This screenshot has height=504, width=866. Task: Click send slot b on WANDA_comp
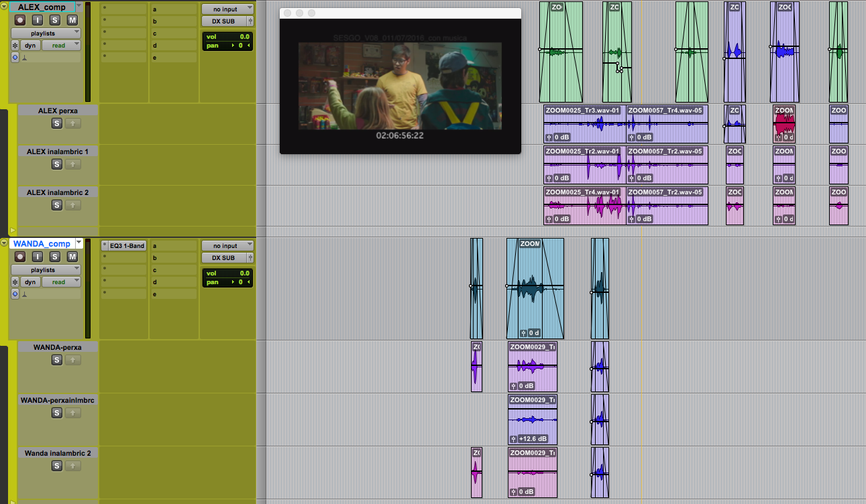[174, 258]
